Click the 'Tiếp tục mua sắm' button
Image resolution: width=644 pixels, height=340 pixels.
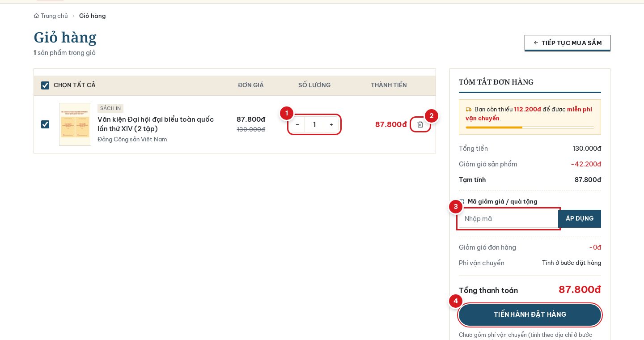coord(568,43)
